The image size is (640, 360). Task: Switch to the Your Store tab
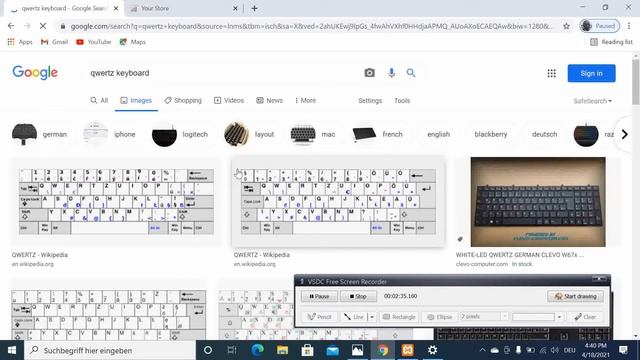[183, 8]
